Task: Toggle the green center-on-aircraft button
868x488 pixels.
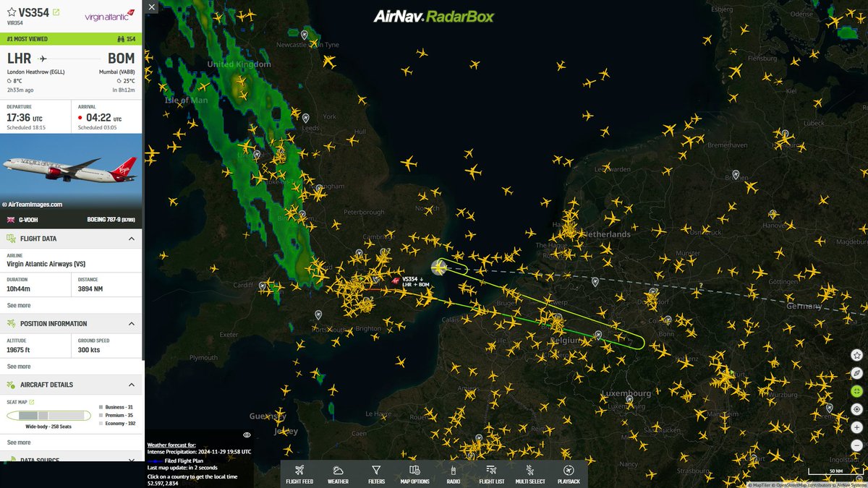Action: coord(856,391)
